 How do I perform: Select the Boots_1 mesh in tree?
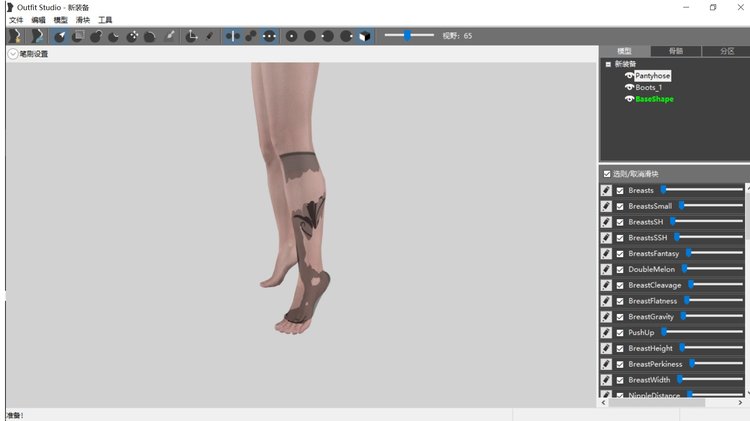pyautogui.click(x=649, y=87)
